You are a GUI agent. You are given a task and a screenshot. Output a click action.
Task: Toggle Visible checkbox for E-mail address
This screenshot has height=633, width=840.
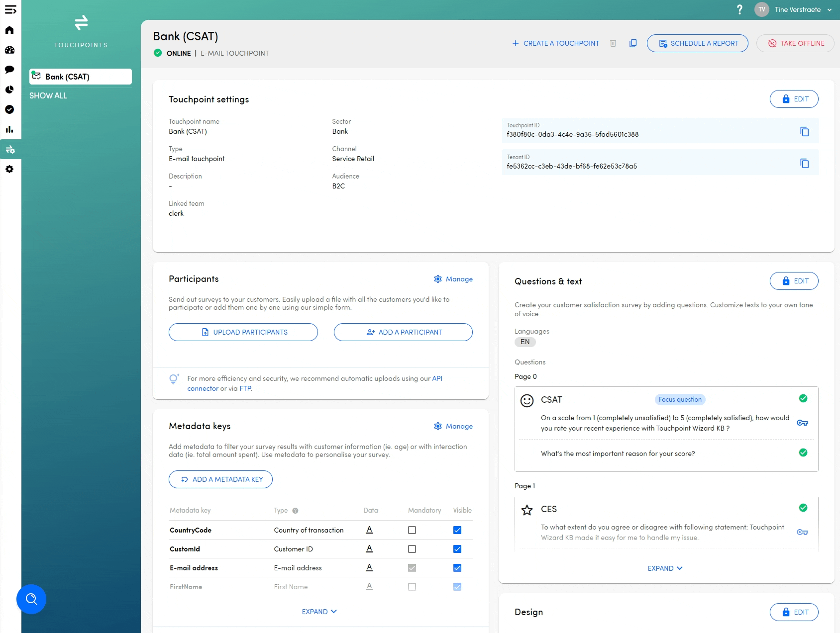457,568
